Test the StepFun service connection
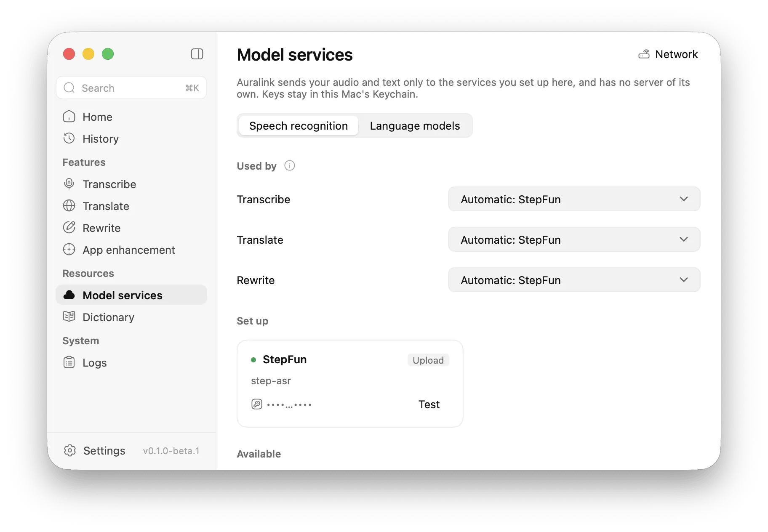Viewport: 768px width, 532px height. (429, 404)
